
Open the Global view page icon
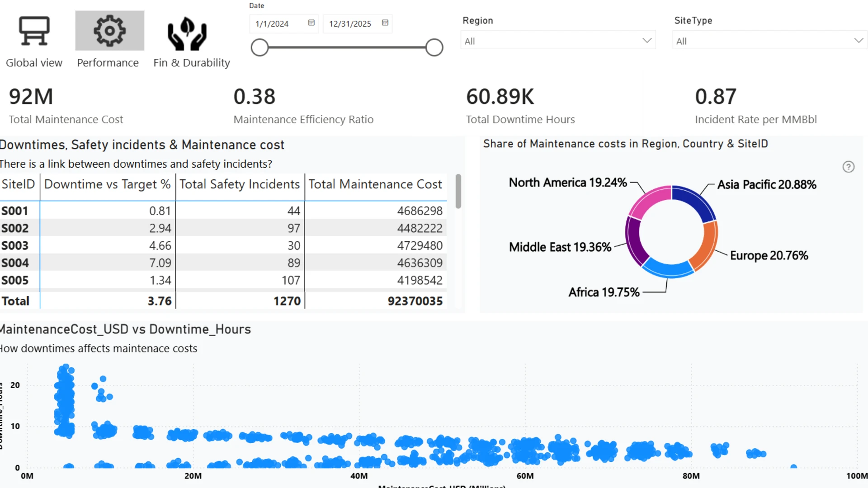34,31
